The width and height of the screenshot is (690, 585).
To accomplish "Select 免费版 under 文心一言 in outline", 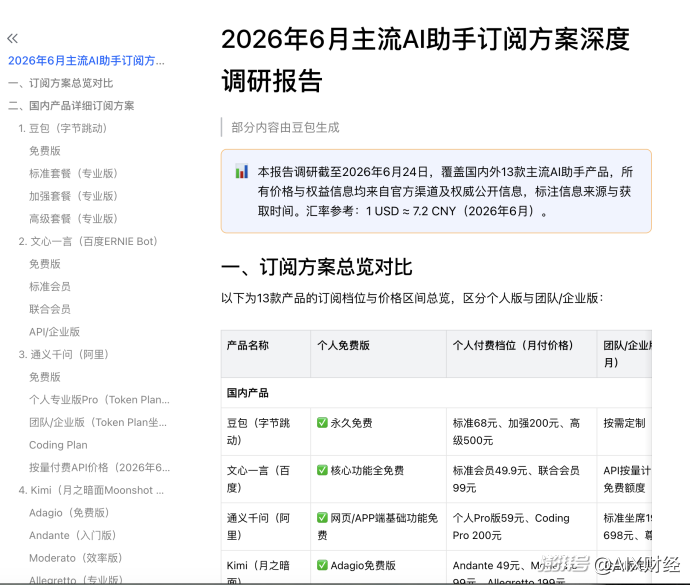I will (x=45, y=264).
